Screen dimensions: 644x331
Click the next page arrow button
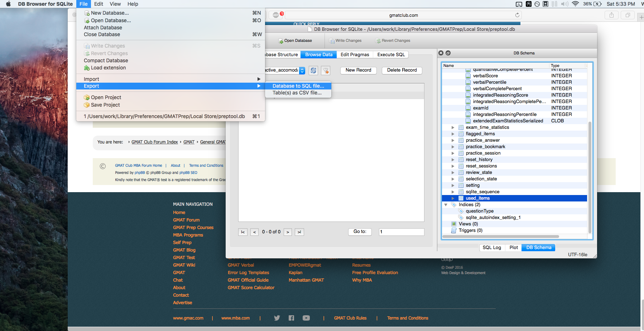[288, 232]
